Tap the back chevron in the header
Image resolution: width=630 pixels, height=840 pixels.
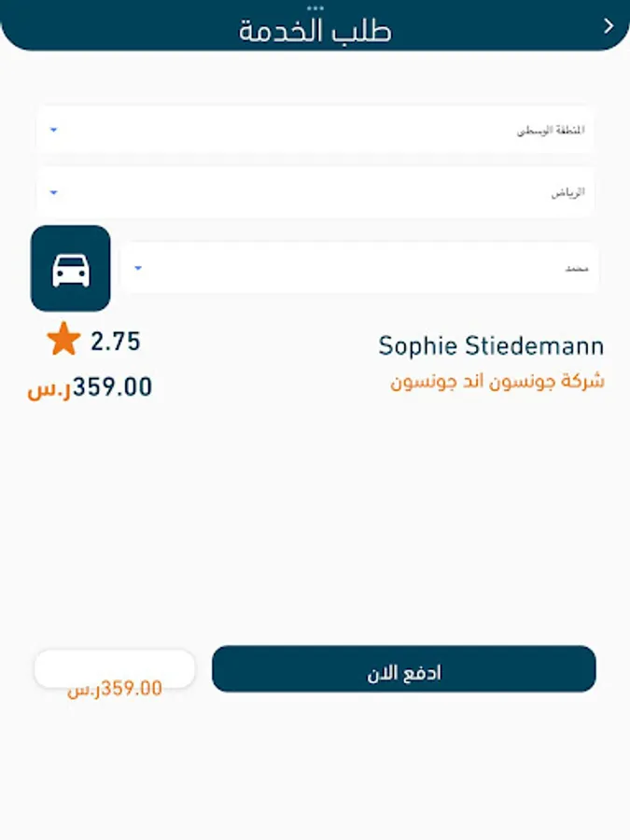click(x=609, y=26)
